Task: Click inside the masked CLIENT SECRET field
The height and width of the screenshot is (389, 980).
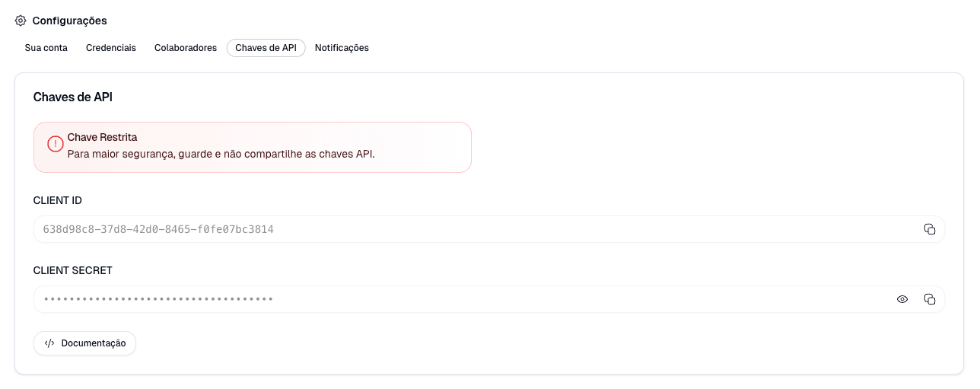Action: (x=489, y=299)
